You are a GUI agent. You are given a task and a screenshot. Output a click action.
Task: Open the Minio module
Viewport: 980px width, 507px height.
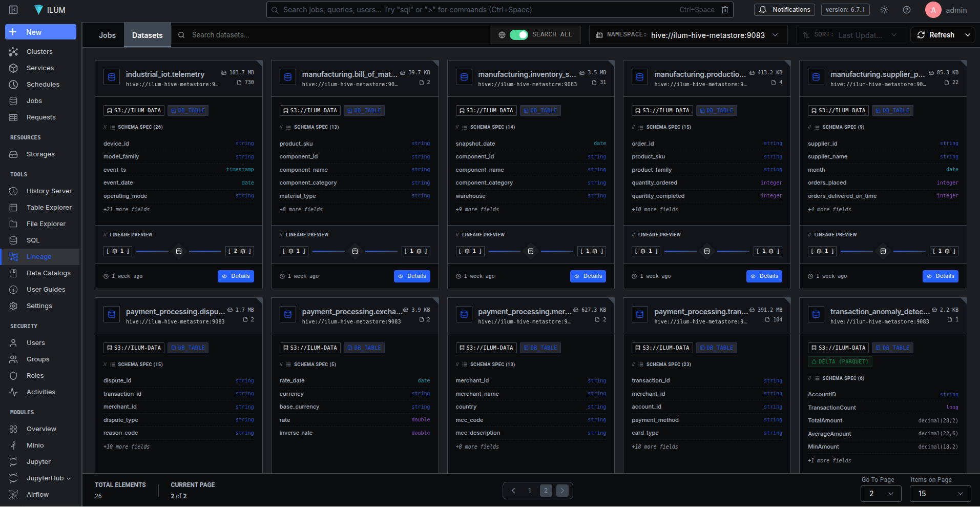click(x=34, y=445)
